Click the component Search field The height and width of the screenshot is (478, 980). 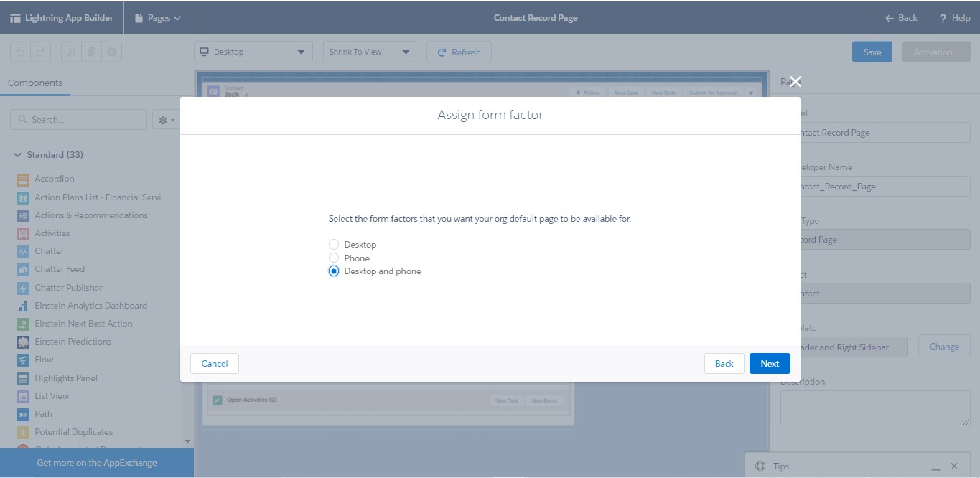click(x=78, y=118)
